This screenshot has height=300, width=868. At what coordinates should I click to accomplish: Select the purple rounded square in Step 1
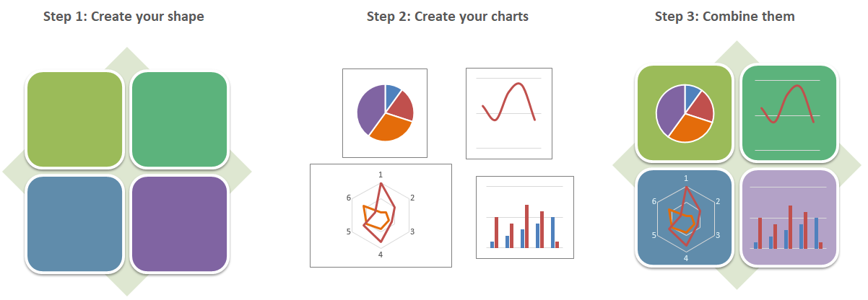click(179, 224)
